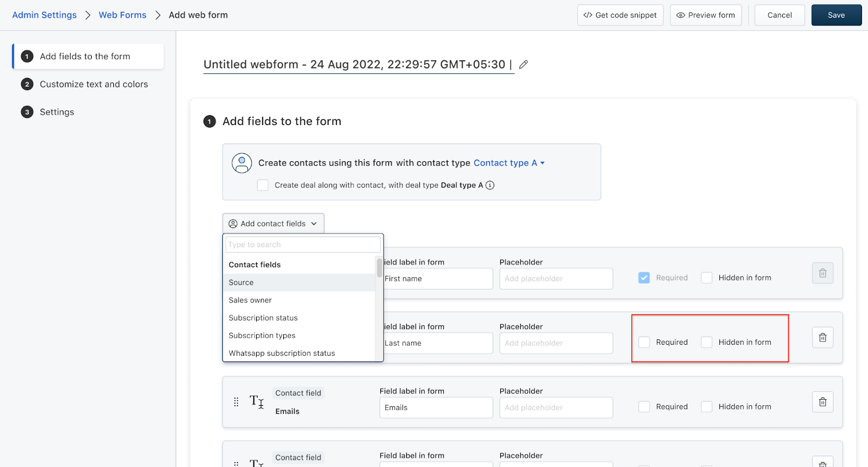The image size is (868, 467).
Task: Click the Contact fields list heading
Action: pos(254,264)
